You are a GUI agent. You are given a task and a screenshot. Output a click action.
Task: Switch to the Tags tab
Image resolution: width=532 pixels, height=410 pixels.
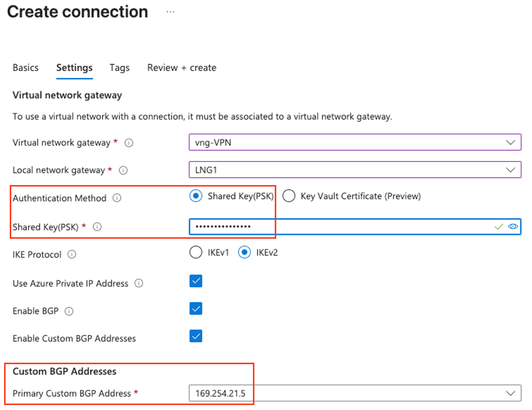pos(119,68)
